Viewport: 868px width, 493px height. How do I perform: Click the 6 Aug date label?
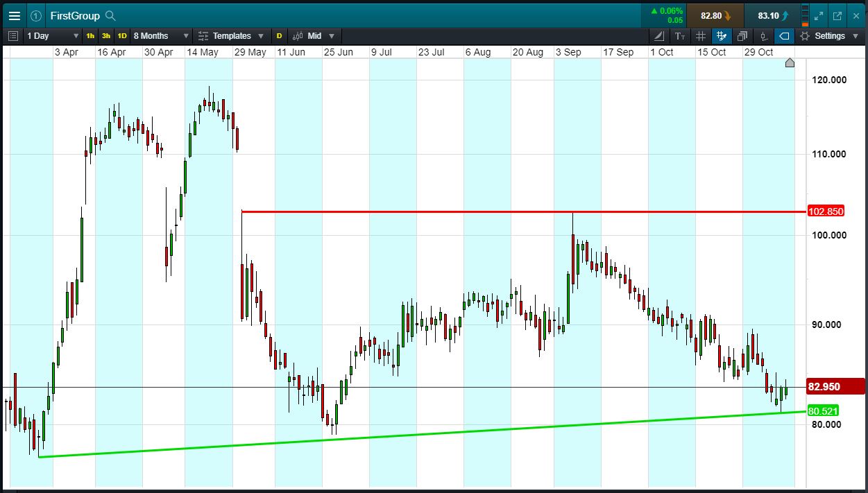click(478, 52)
